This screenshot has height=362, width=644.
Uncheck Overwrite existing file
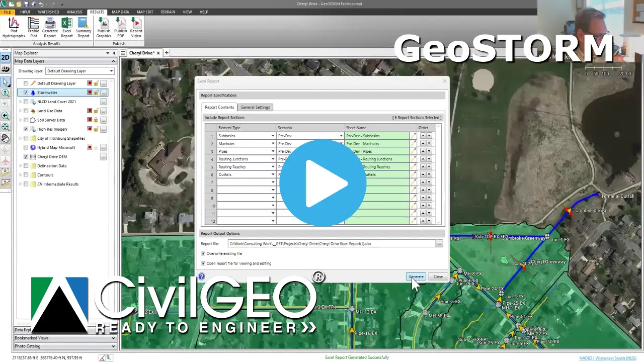204,253
